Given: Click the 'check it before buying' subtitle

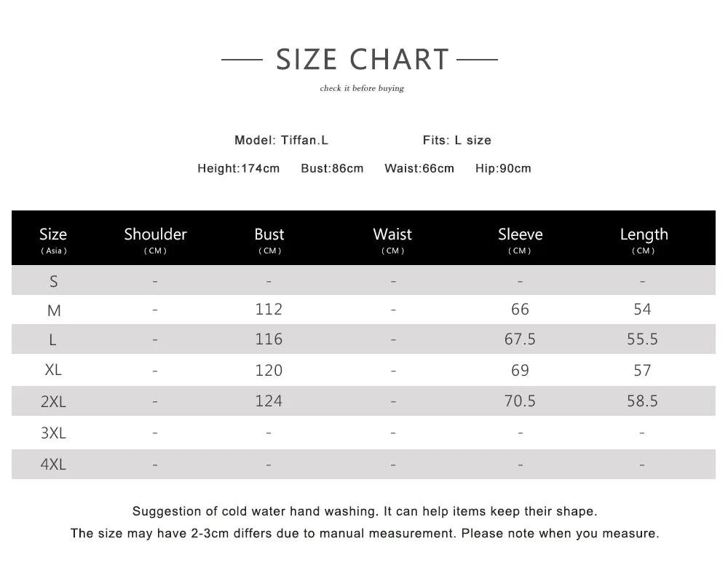Looking at the screenshot, I should point(362,88).
